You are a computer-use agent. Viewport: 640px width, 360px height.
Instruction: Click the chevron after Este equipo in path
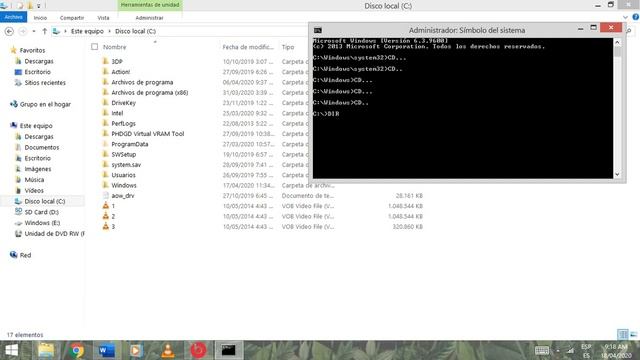coord(109,31)
